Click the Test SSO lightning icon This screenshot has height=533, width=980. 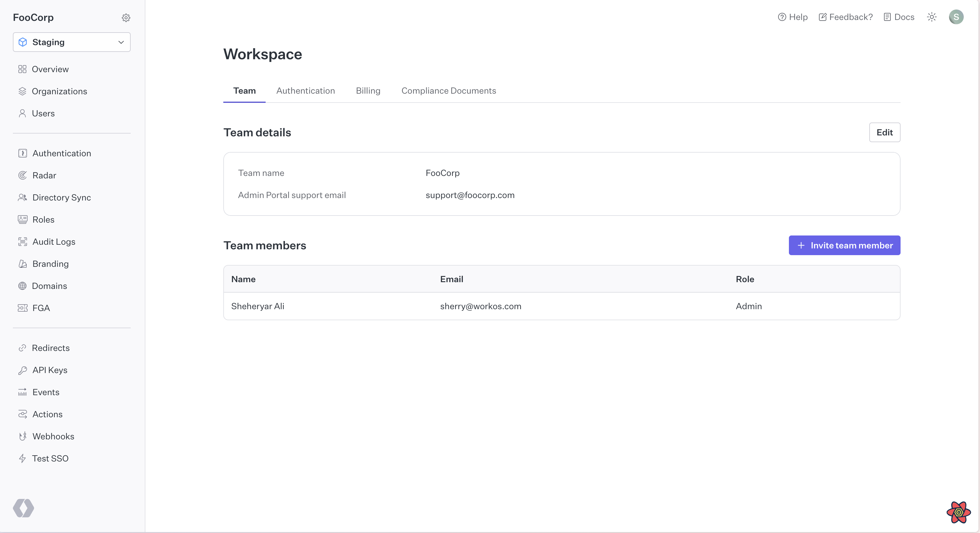pos(23,458)
